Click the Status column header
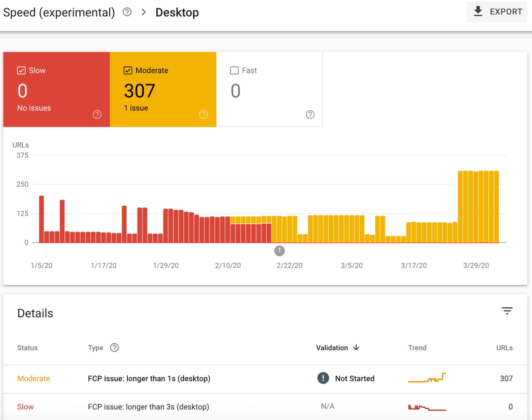532x420 pixels. click(27, 348)
